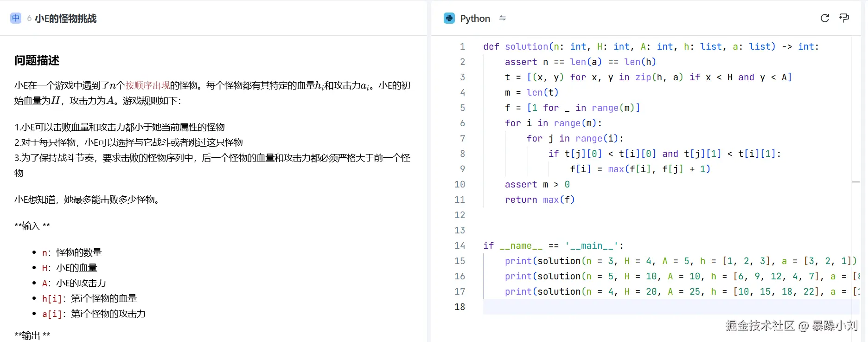Click the language switch arrows icon

coord(502,18)
